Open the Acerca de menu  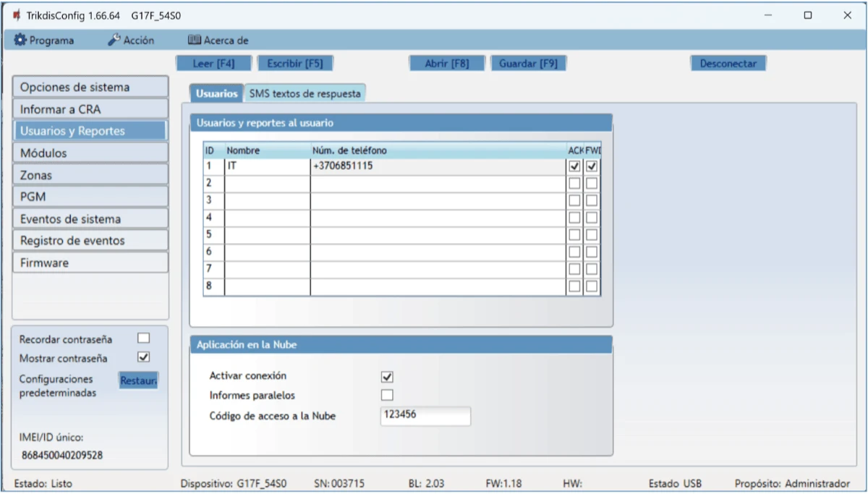pos(218,41)
